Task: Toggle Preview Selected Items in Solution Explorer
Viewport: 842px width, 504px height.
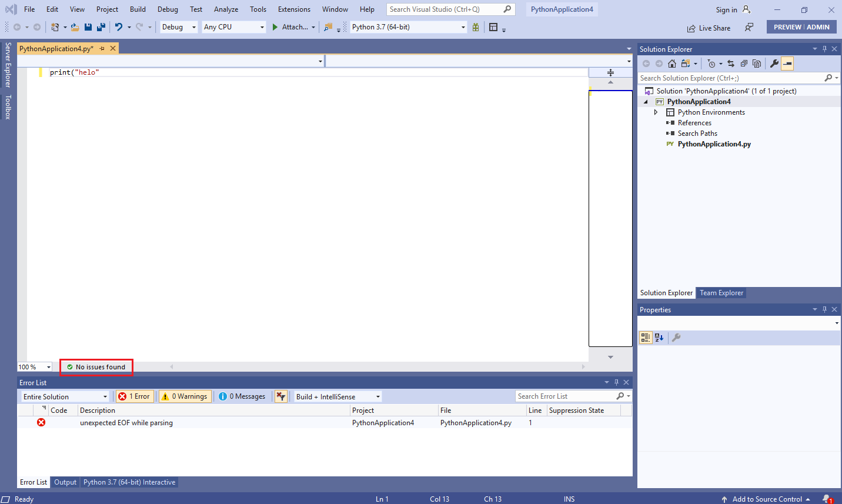Action: (x=787, y=64)
